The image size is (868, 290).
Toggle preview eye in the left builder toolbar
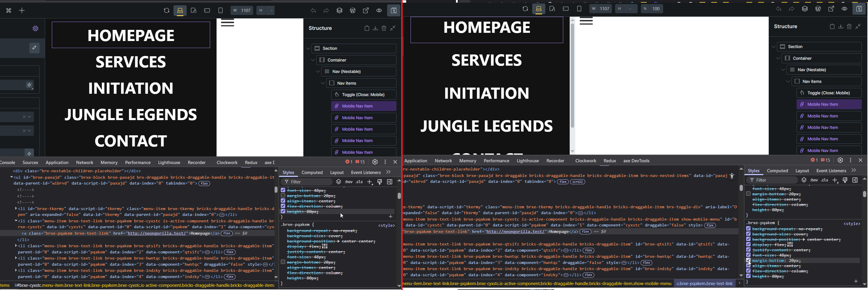[379, 11]
